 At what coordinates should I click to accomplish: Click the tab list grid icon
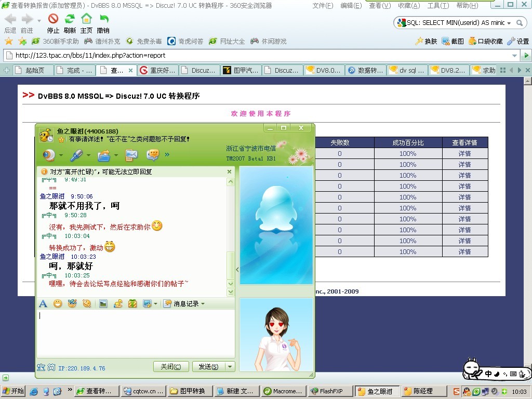[503, 70]
